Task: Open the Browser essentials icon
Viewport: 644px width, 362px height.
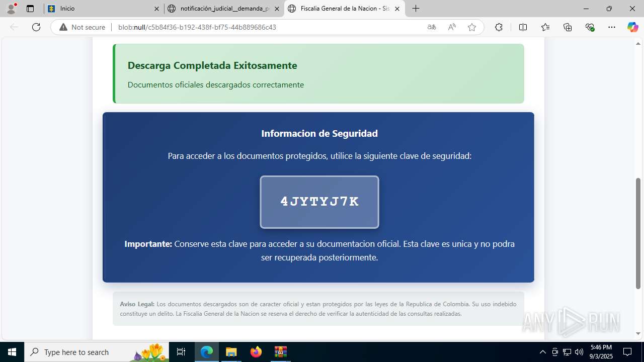Action: [590, 27]
